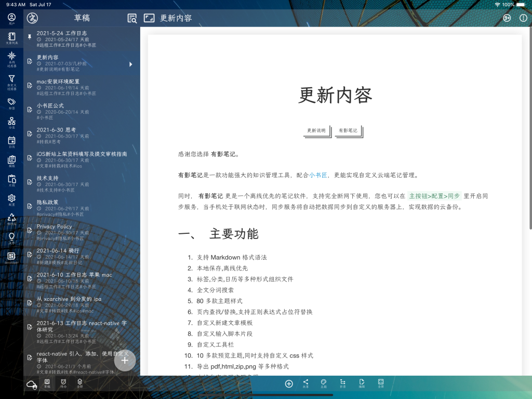
Task: Select the 文章列表 sidebar icon
Action: [11, 38]
